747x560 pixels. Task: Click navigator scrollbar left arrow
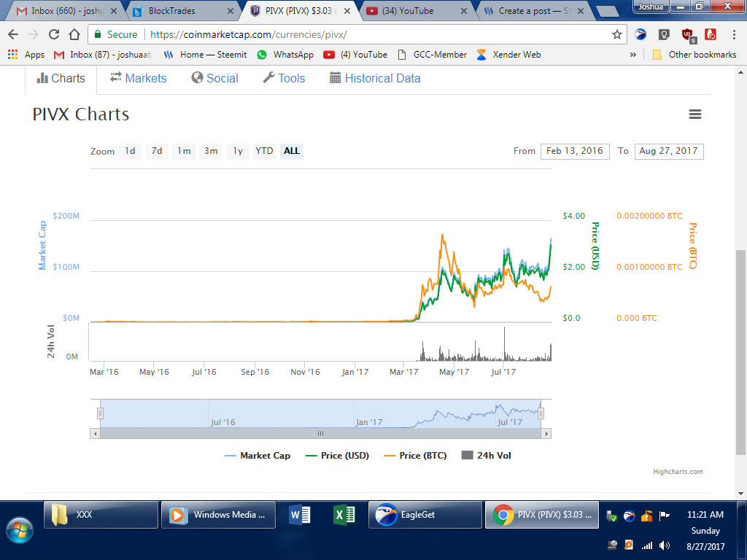[x=95, y=433]
